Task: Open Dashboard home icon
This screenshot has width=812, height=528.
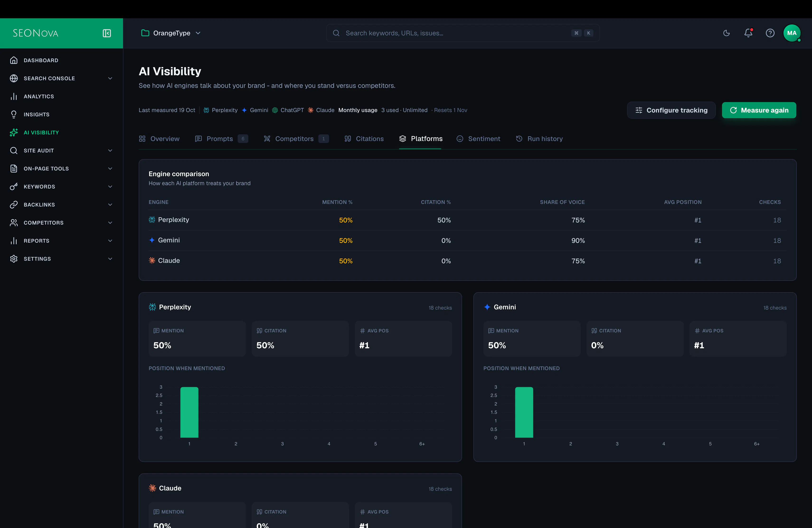Action: coord(14,60)
